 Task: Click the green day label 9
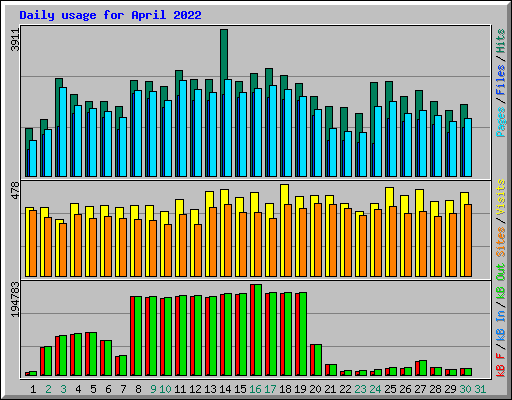[153, 389]
